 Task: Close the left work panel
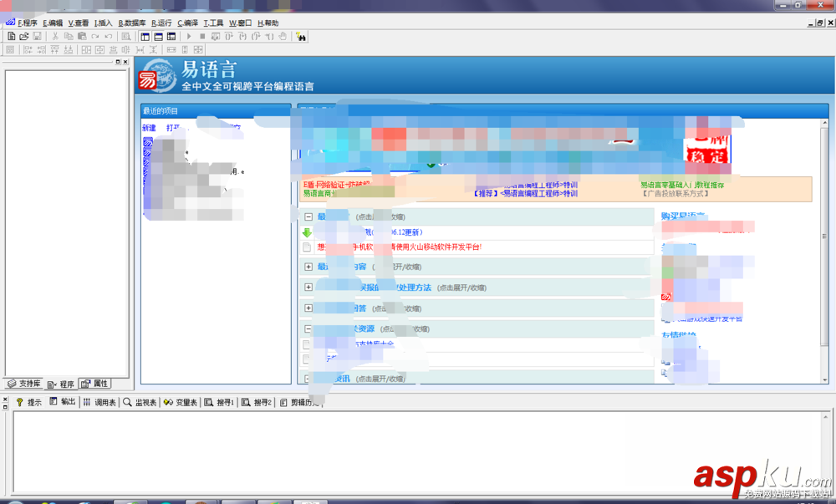pyautogui.click(x=125, y=62)
